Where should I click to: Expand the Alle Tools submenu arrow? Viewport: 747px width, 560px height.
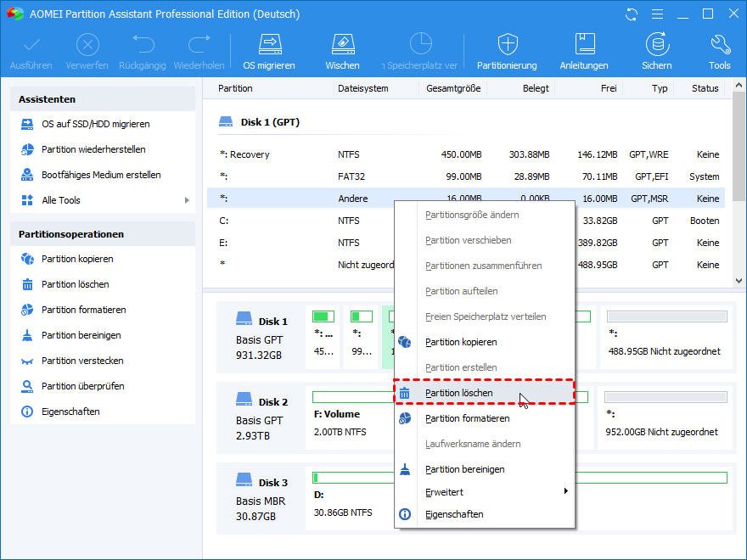tap(187, 200)
